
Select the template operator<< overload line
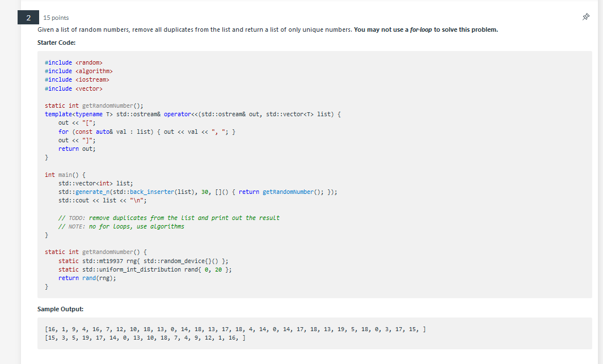click(199, 114)
